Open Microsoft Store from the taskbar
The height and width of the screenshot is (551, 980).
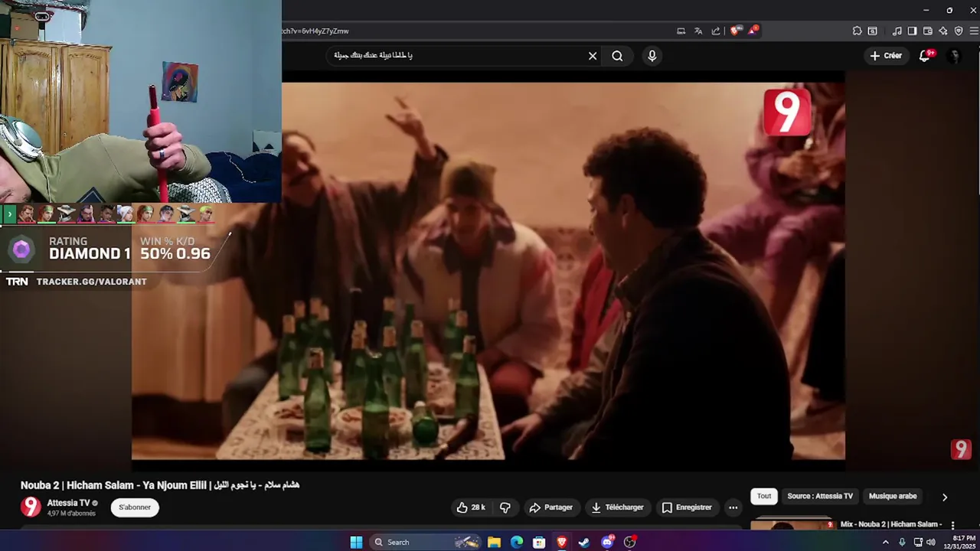[x=539, y=542]
